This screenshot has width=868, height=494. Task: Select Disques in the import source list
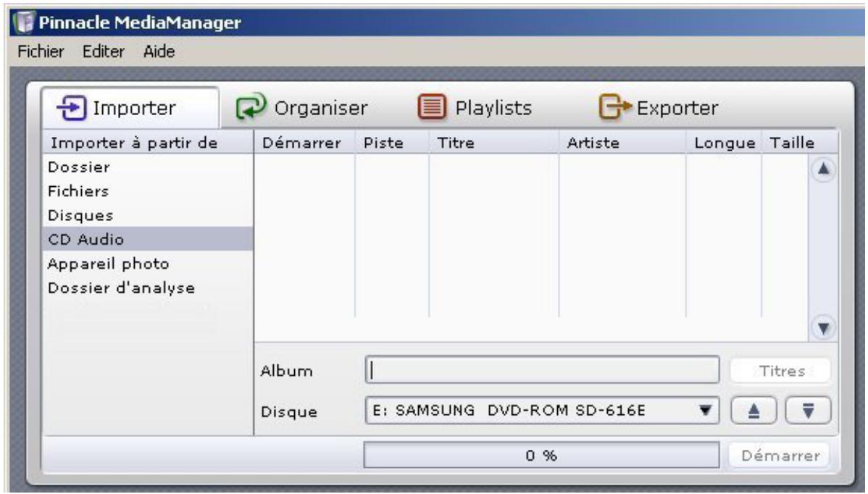tap(147, 215)
